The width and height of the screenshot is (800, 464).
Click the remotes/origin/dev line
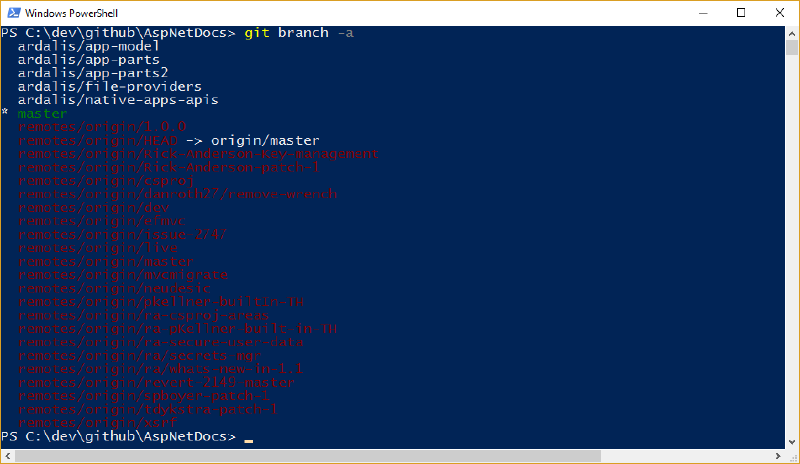[x=93, y=208]
